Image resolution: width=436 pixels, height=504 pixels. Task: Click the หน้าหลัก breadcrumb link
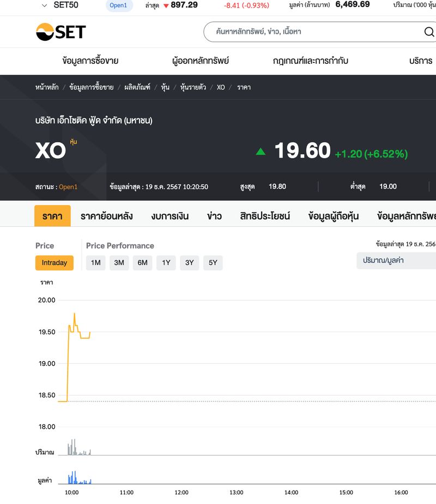click(x=47, y=87)
